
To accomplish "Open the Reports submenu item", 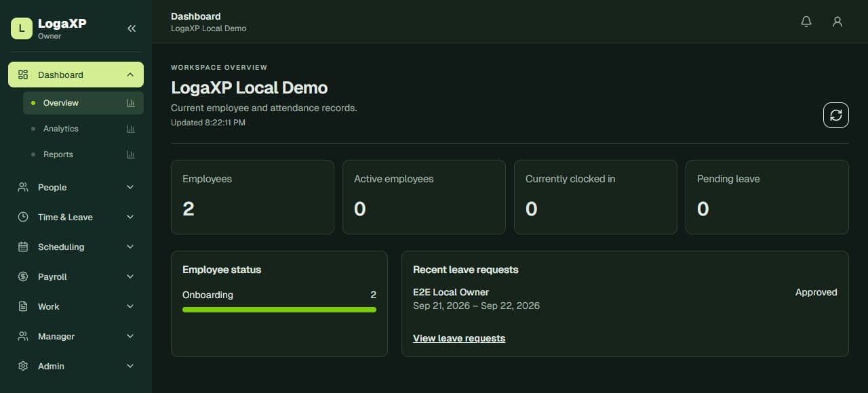I will pyautogui.click(x=83, y=154).
